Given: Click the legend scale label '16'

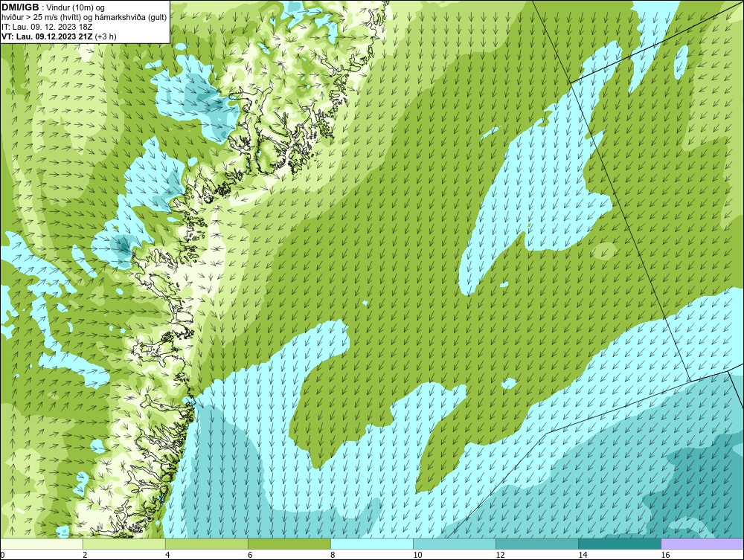Looking at the screenshot, I should [665, 555].
